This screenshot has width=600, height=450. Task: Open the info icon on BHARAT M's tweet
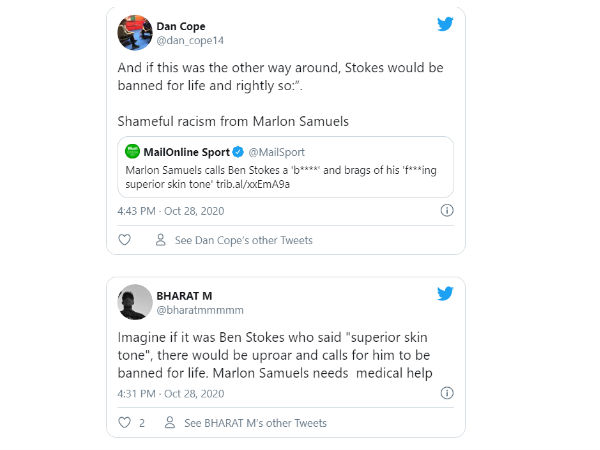[x=447, y=393]
